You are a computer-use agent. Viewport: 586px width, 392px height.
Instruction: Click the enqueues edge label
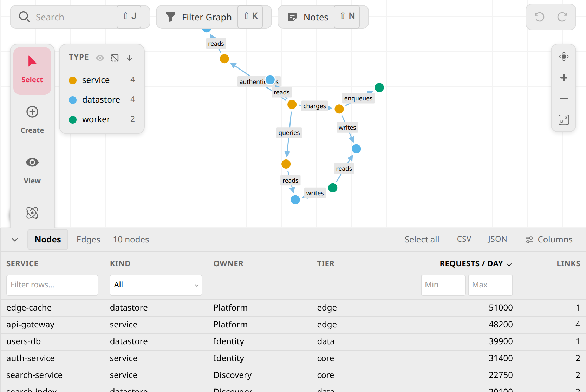358,98
